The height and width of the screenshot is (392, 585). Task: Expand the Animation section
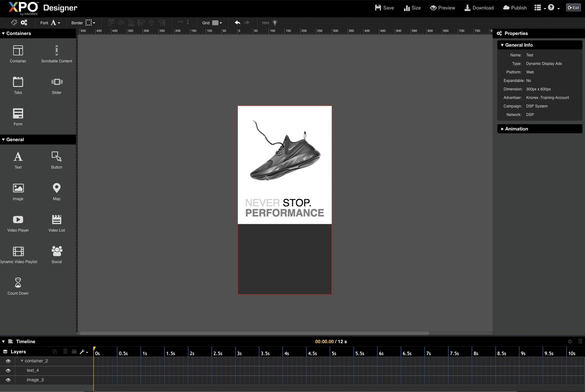coord(516,129)
